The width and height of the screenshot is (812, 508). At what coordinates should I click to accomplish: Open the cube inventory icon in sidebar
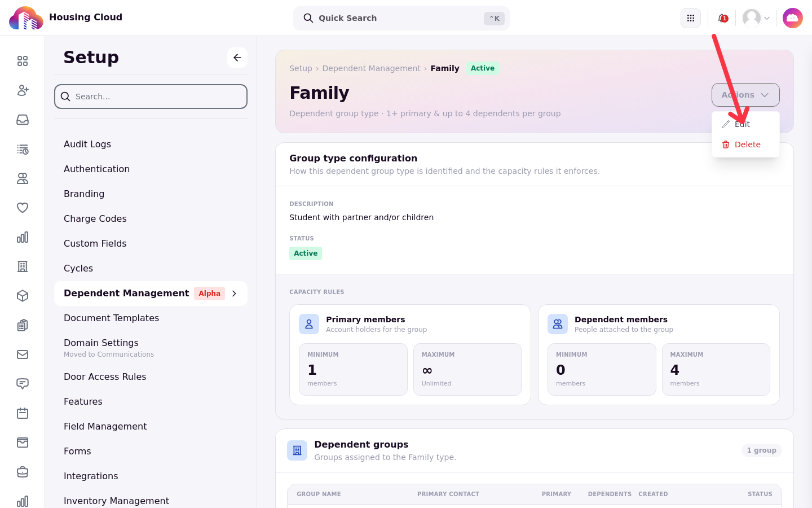23,296
